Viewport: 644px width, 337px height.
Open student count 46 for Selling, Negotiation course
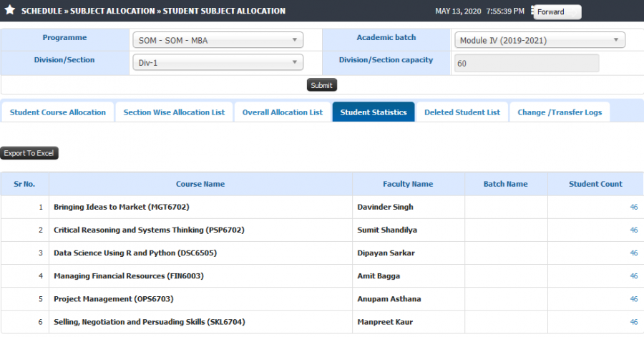(634, 322)
